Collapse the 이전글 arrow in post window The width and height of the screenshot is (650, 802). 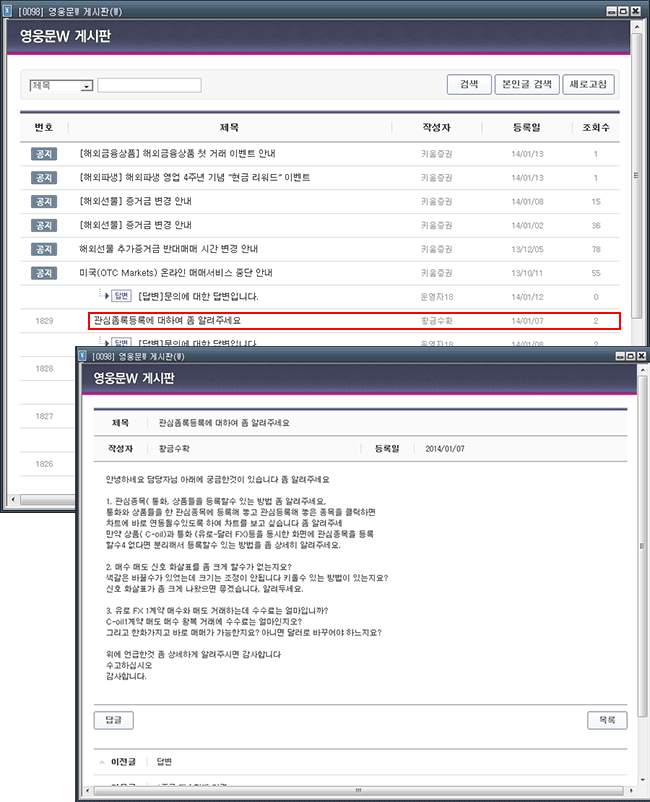pos(101,762)
